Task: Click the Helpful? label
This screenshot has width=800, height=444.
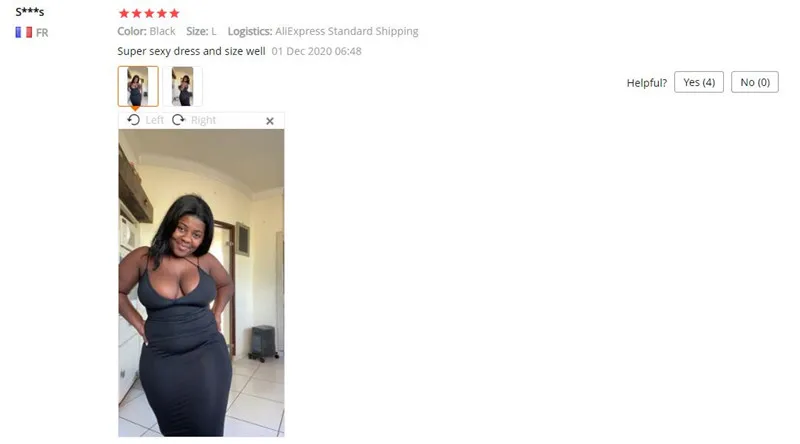Action: pos(646,83)
